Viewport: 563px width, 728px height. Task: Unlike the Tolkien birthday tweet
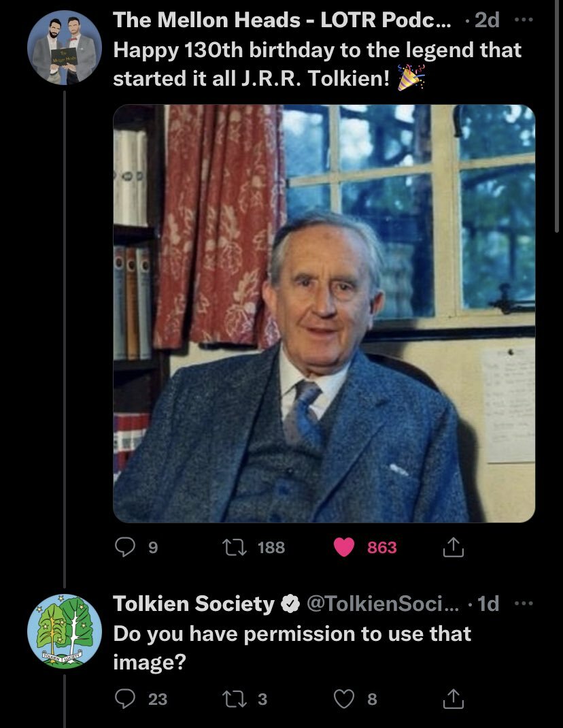tap(345, 547)
